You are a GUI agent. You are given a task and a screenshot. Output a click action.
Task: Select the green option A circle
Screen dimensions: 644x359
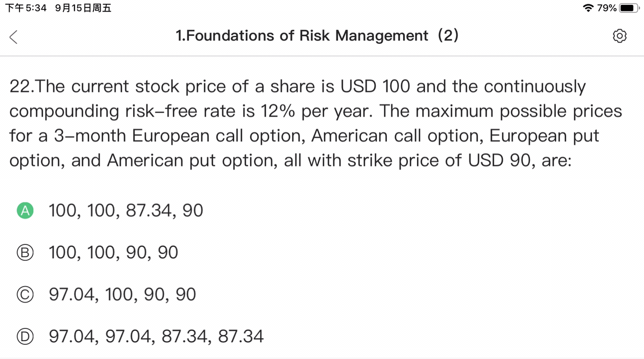[25, 210]
